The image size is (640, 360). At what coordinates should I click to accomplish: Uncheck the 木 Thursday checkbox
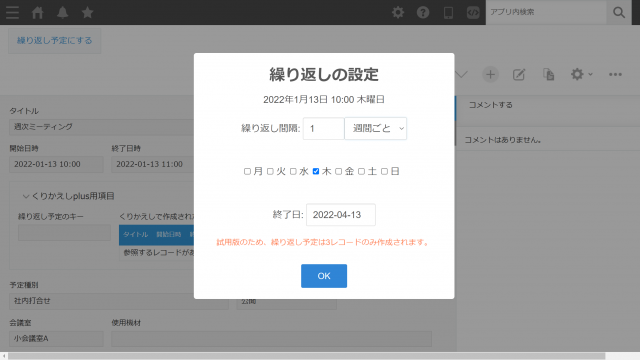pos(316,171)
